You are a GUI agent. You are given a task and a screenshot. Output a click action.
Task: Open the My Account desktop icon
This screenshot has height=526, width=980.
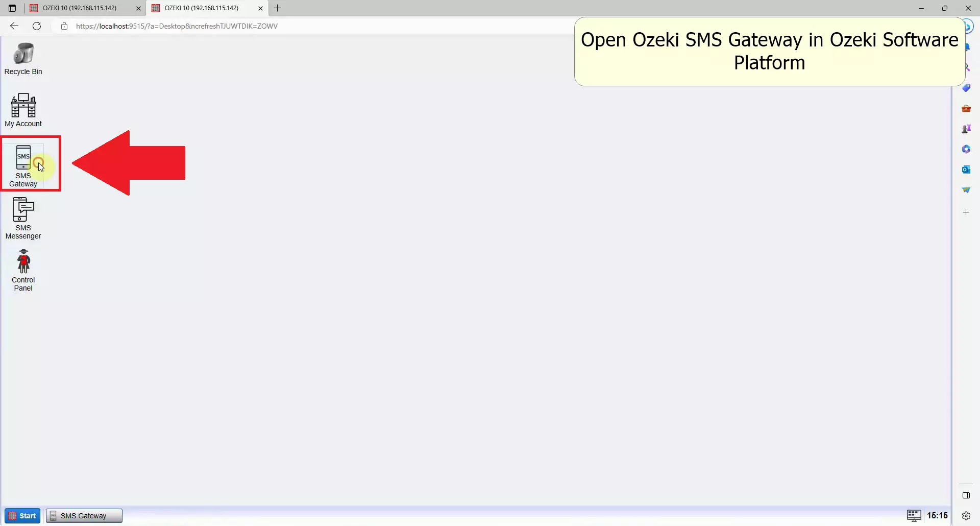(x=23, y=110)
